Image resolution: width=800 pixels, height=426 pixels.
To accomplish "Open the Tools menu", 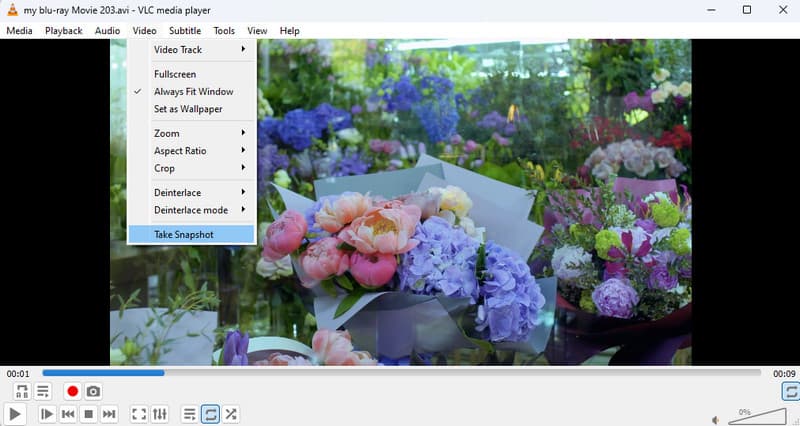I will tap(224, 31).
